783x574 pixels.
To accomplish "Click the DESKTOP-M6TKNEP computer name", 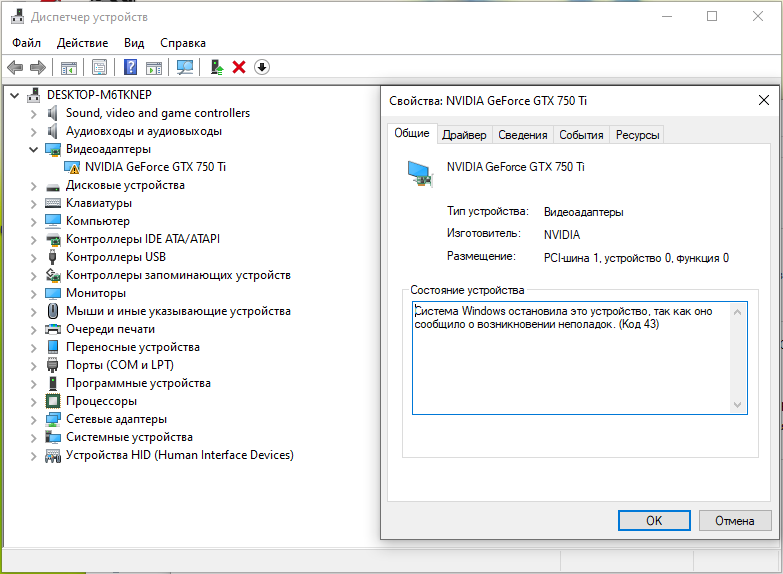I will tap(99, 95).
